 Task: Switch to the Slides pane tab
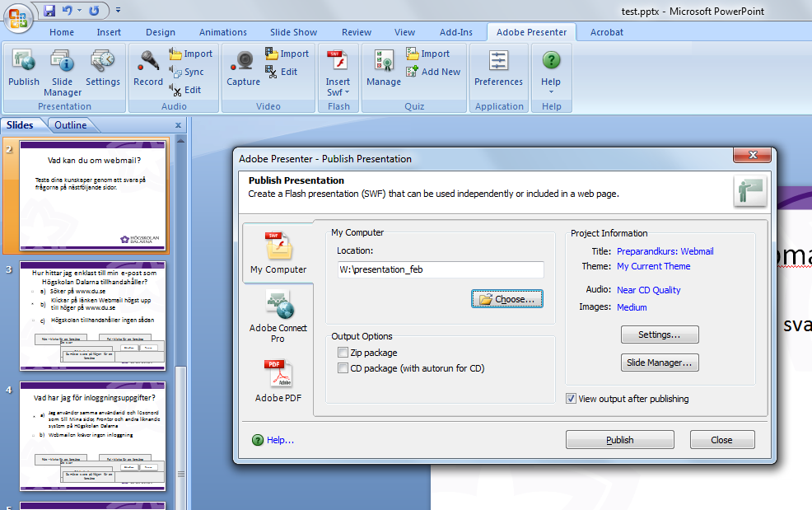pyautogui.click(x=20, y=125)
